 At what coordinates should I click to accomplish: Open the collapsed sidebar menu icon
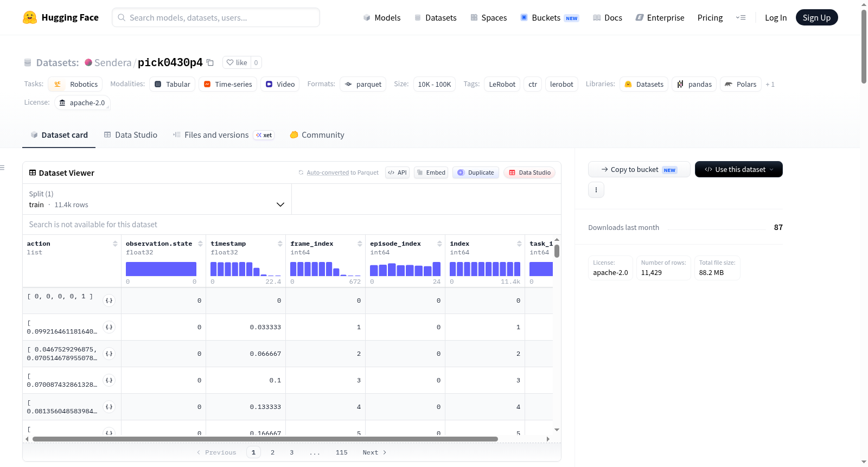coord(2,168)
